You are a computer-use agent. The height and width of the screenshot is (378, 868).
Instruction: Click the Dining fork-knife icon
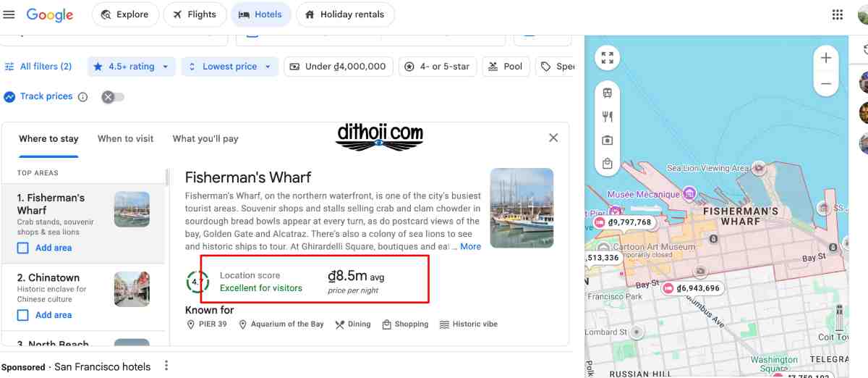click(339, 324)
